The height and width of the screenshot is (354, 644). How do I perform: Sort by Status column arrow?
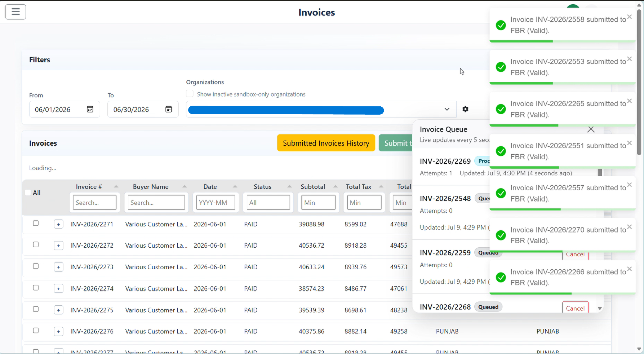click(x=290, y=186)
